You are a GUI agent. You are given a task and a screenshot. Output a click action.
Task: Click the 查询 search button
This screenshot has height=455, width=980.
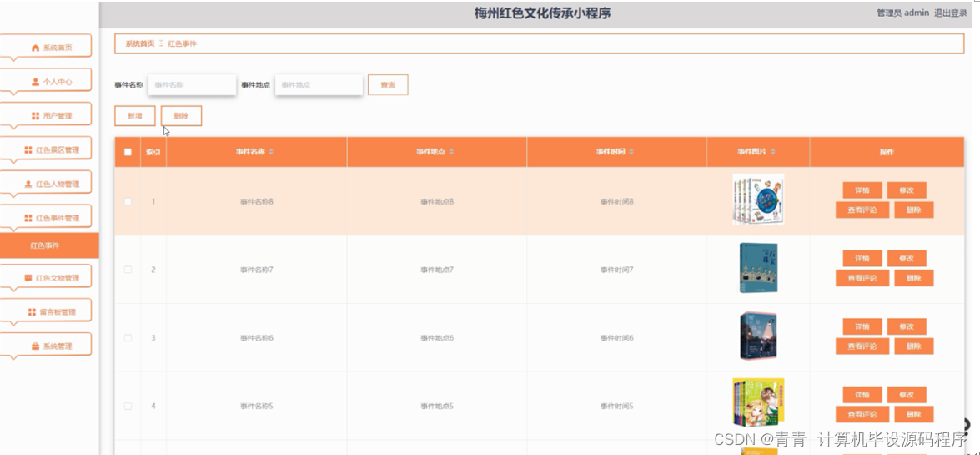coord(388,84)
